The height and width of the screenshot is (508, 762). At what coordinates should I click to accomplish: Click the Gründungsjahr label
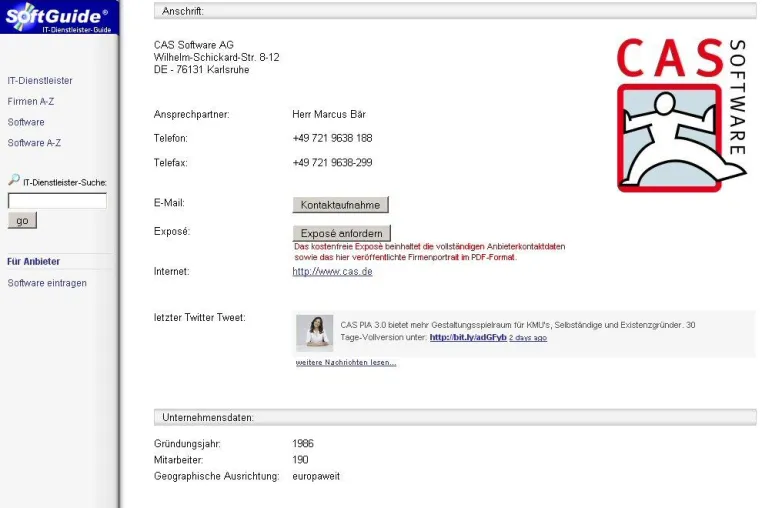pyautogui.click(x=187, y=443)
